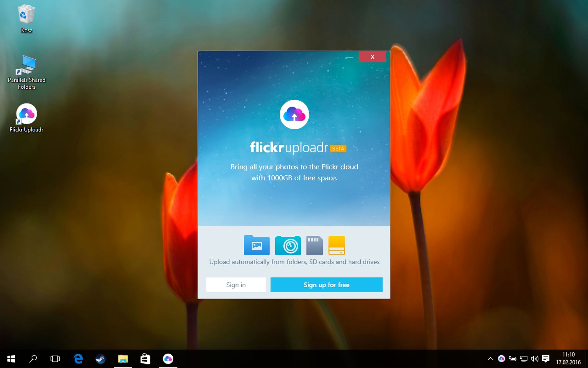Image resolution: width=588 pixels, height=368 pixels.
Task: Click Sign up for free button
Action: tap(326, 285)
